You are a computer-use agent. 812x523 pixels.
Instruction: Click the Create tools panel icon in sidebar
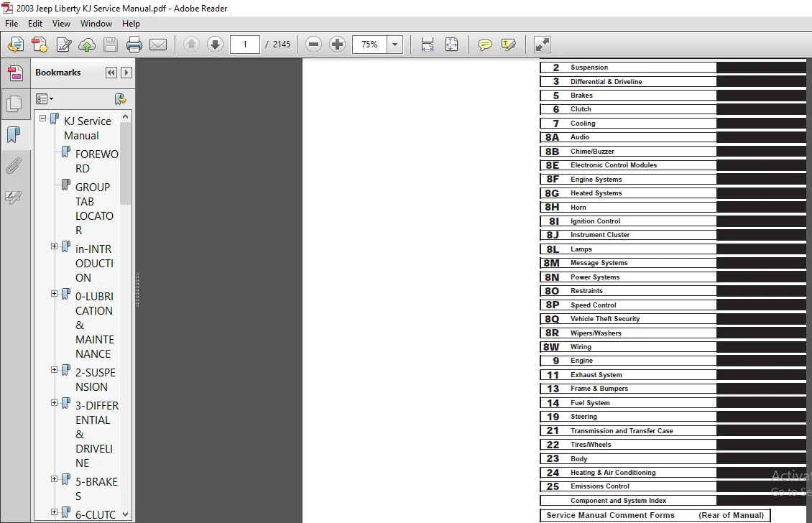pos(16,73)
